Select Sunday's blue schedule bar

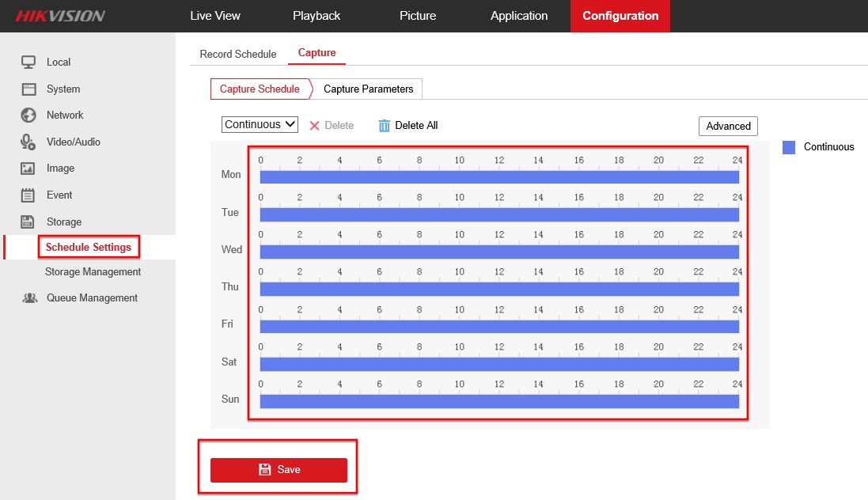[498, 402]
